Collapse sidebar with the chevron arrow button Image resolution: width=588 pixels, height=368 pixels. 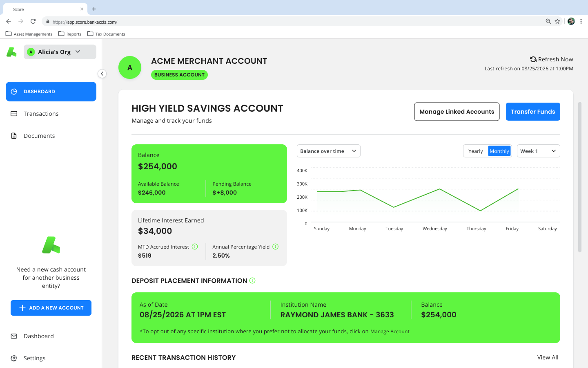[102, 74]
